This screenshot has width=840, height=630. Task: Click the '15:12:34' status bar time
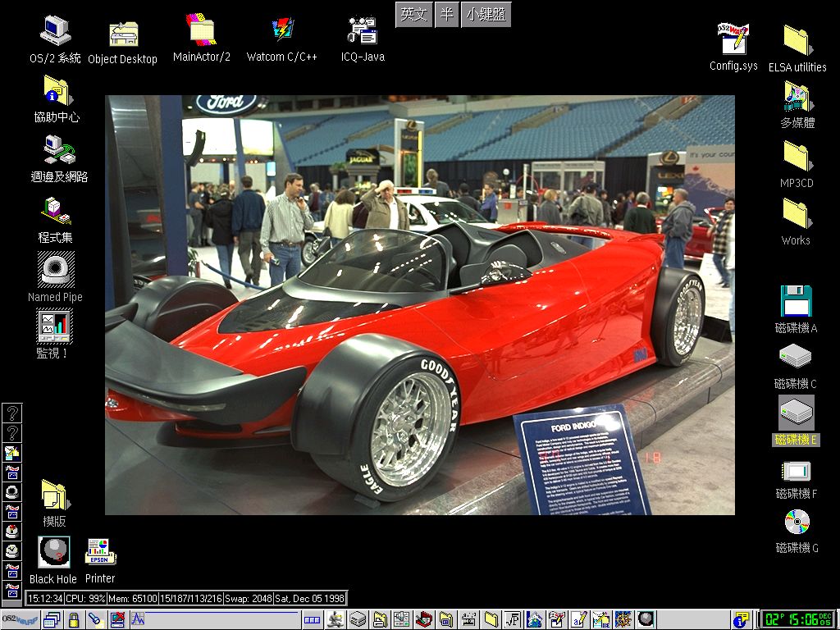pos(45,598)
